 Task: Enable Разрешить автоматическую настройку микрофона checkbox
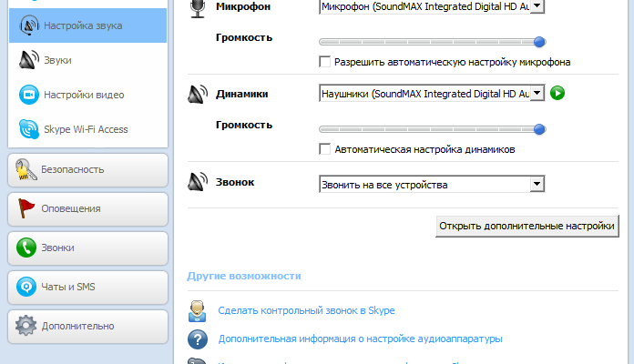324,62
